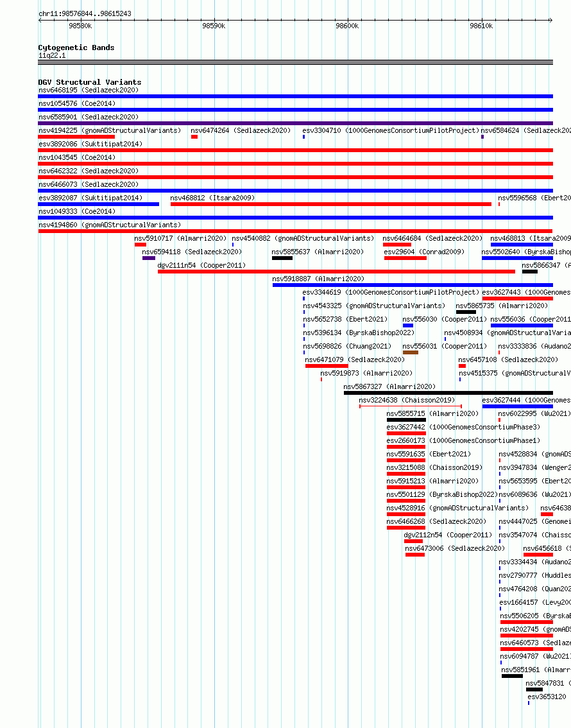Open the esv29604 (Conrad2009) label
The image size is (571, 728).
(425, 252)
